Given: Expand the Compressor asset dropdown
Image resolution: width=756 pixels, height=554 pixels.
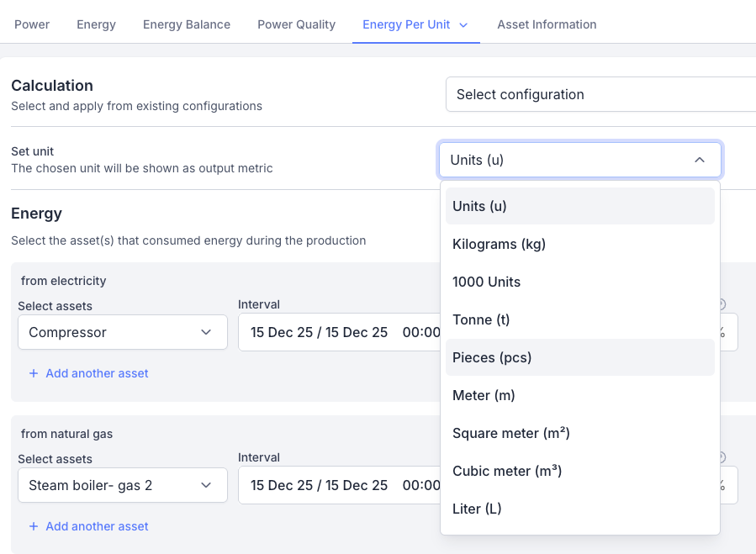Looking at the screenshot, I should pos(123,332).
